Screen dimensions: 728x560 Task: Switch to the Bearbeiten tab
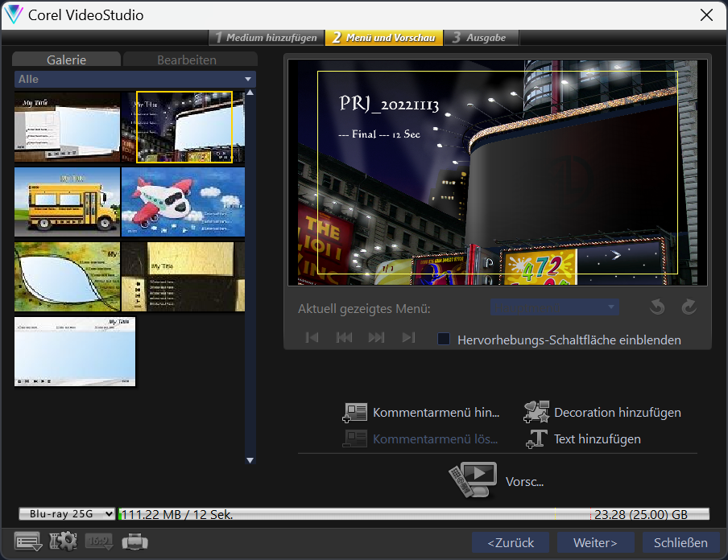click(187, 60)
